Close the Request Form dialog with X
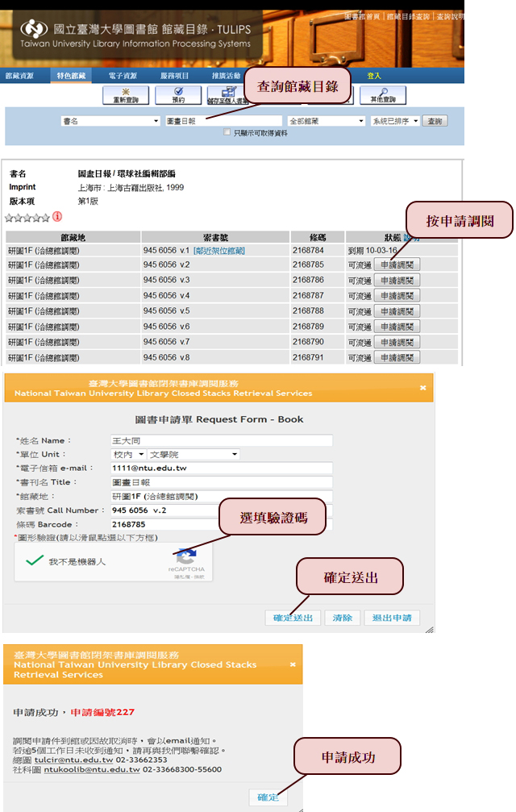 [x=422, y=387]
